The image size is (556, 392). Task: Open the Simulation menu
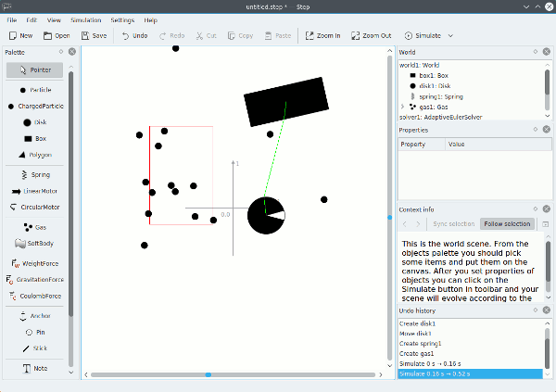pos(86,19)
